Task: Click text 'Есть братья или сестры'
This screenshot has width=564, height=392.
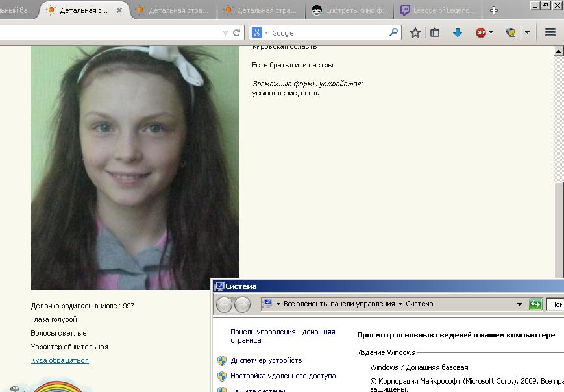Action: [x=293, y=65]
